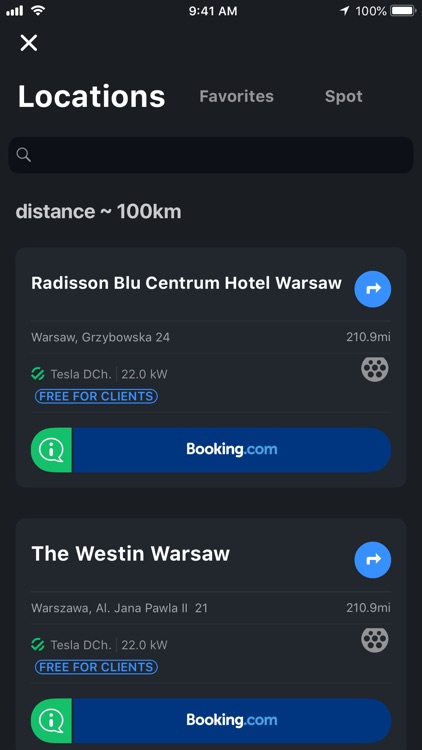The height and width of the screenshot is (750, 422).
Task: Tap the green check icon beside Westin Tesla DCh.
Action: point(38,645)
